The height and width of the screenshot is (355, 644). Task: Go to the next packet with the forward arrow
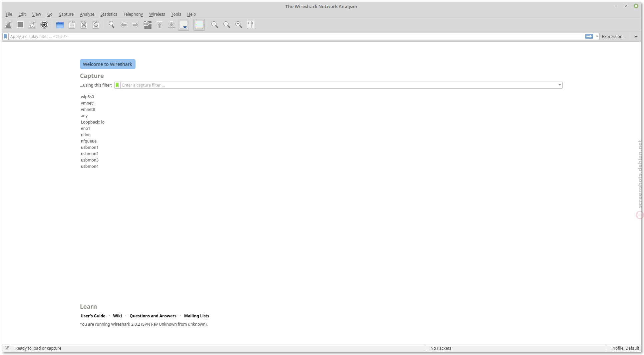point(135,25)
